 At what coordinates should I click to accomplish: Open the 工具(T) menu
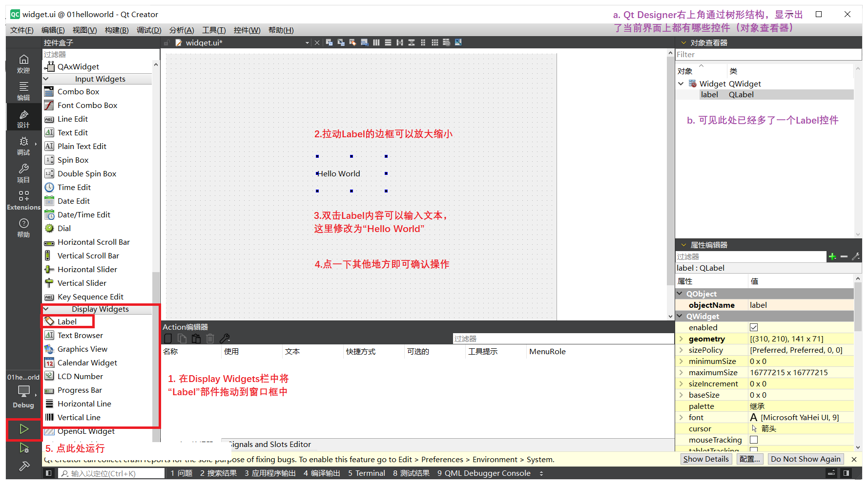click(x=214, y=30)
